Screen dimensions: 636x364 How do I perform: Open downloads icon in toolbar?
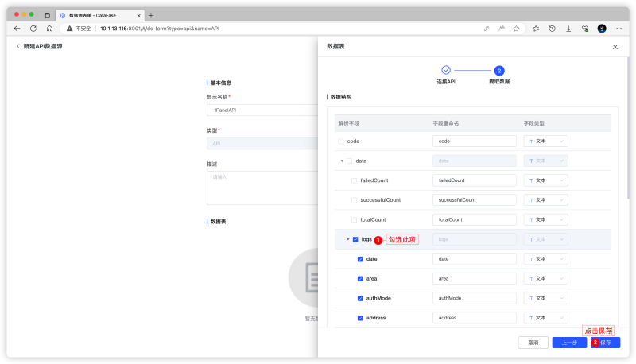[568, 29]
